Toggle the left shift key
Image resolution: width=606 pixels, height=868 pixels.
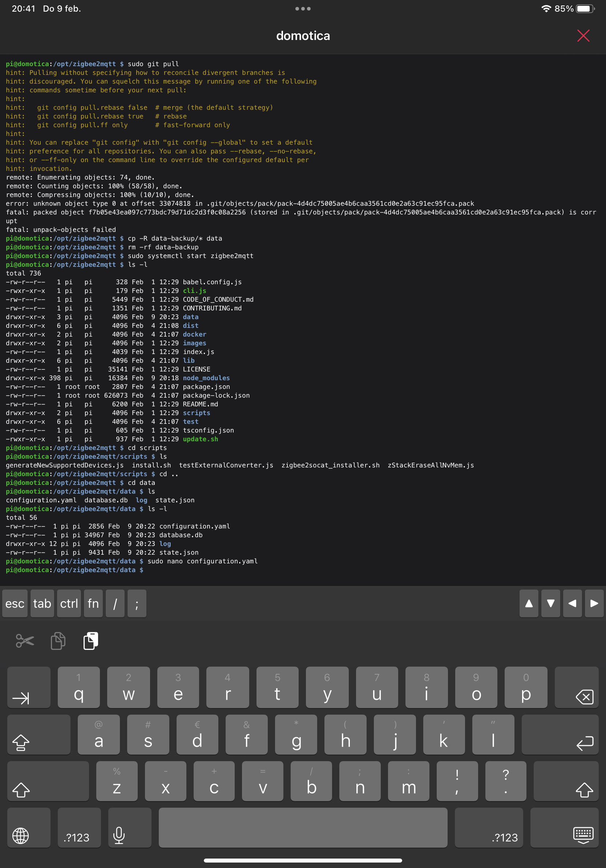pos(48,781)
